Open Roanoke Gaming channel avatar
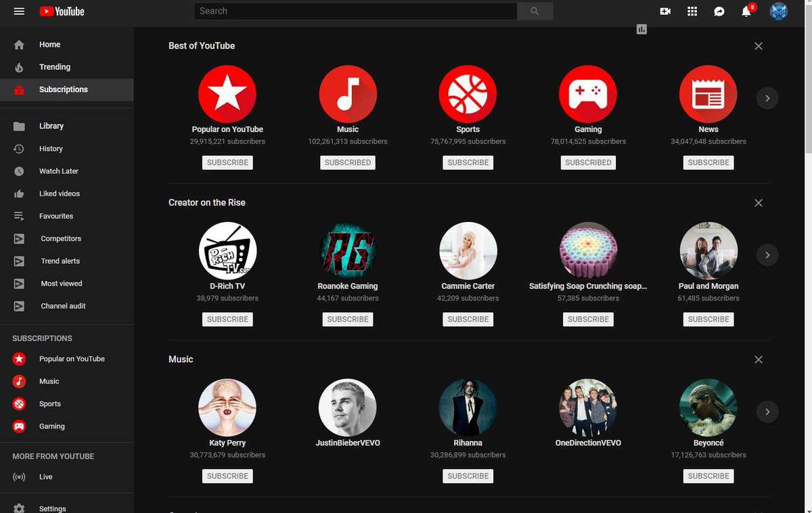This screenshot has height=513, width=812. (x=348, y=251)
